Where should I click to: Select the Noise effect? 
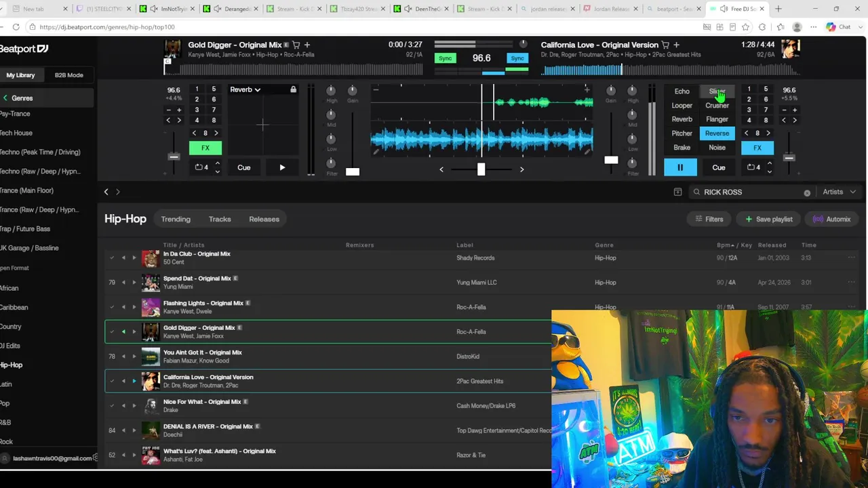click(x=717, y=148)
